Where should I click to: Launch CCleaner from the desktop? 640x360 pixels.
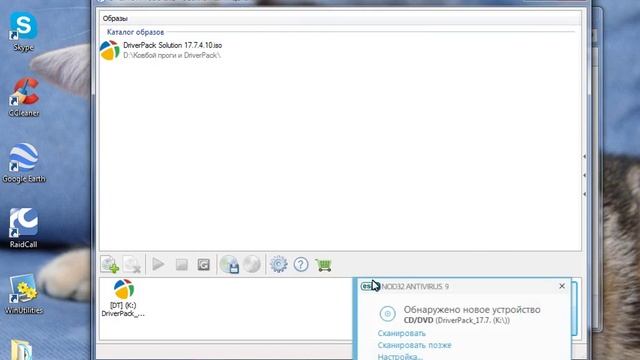(24, 97)
